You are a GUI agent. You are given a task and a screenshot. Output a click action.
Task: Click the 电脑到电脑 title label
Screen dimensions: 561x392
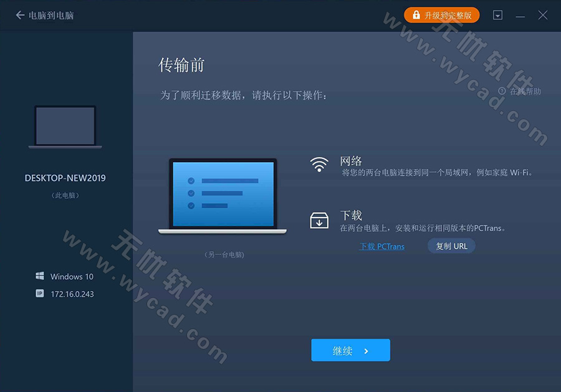click(51, 15)
